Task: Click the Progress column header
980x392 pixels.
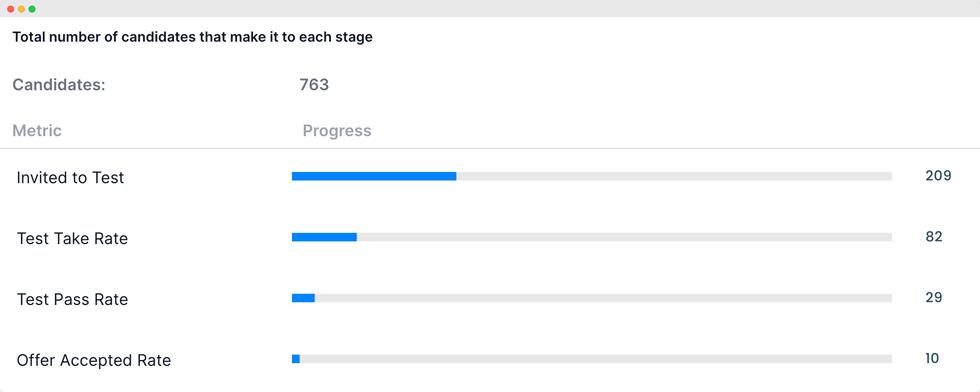Action: click(x=337, y=131)
